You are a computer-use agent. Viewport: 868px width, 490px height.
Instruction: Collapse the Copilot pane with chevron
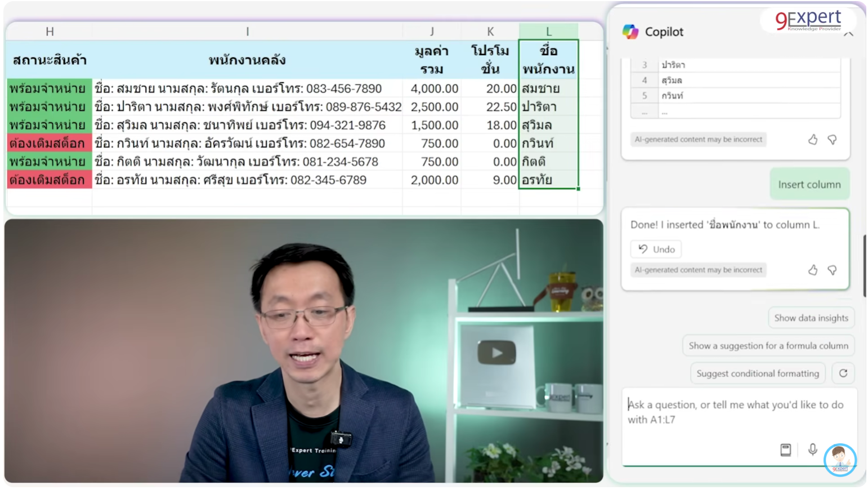[849, 34]
